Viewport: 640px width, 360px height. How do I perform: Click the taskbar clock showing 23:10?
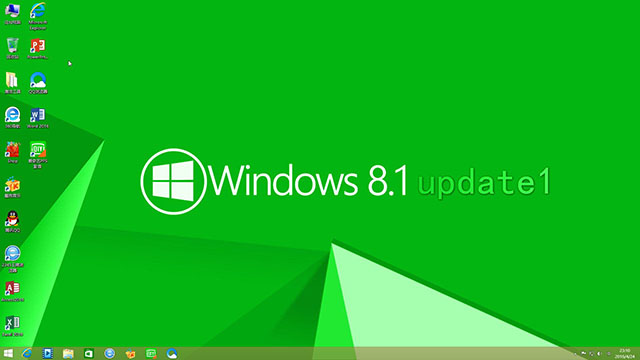[x=625, y=353]
